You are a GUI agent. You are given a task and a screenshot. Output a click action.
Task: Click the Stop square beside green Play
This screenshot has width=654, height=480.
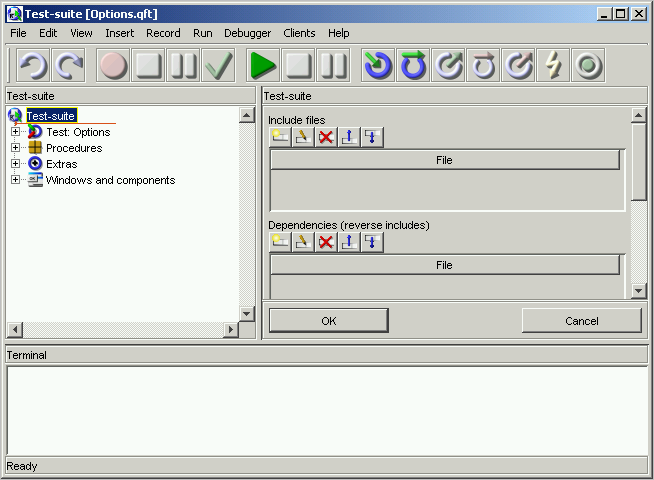pyautogui.click(x=298, y=66)
